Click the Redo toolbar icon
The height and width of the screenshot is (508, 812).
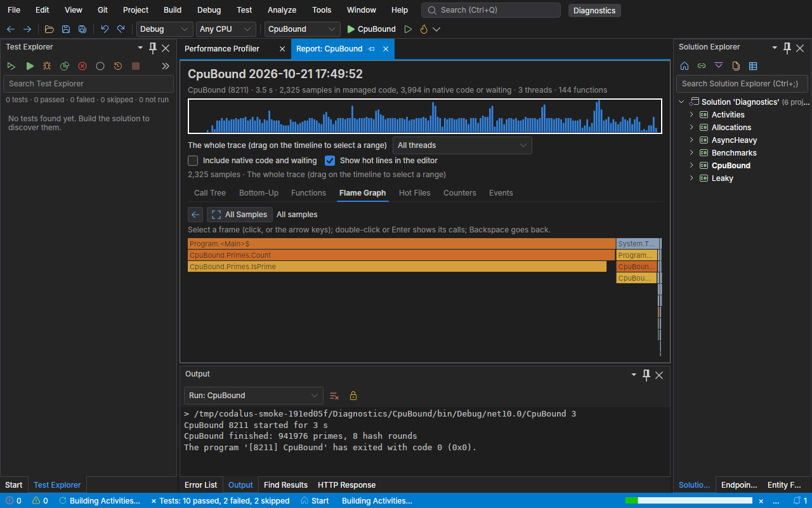pyautogui.click(x=121, y=29)
